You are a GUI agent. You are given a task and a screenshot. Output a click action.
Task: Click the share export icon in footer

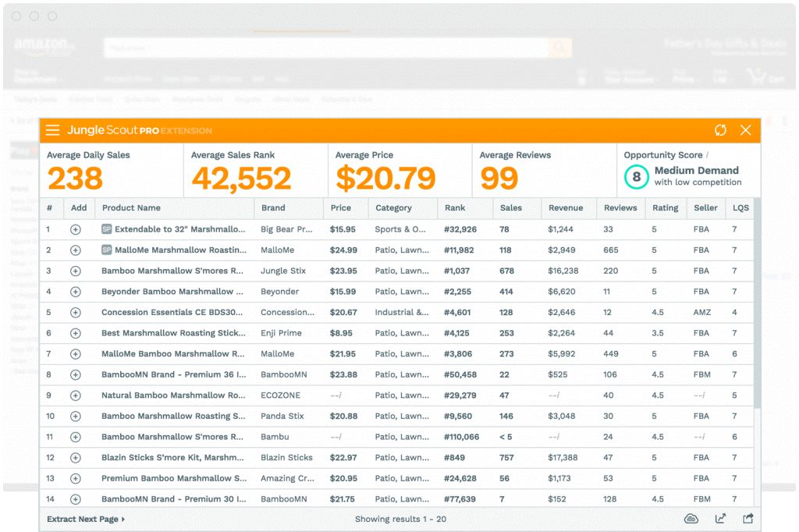click(x=748, y=519)
